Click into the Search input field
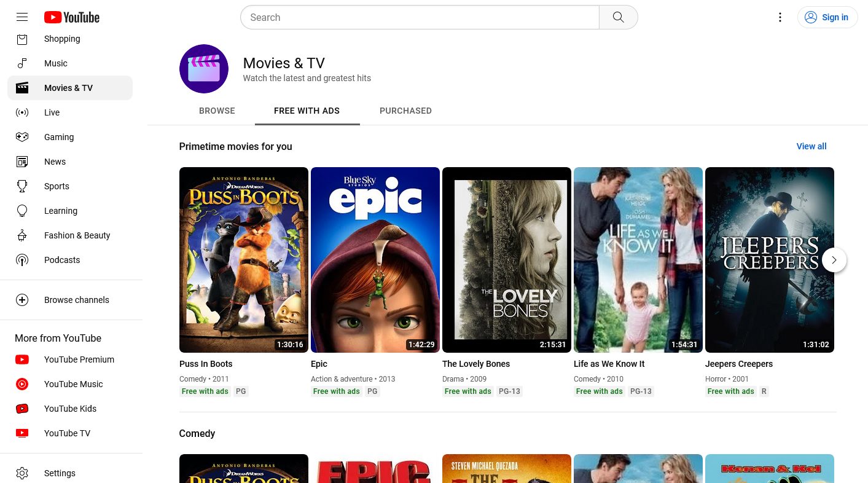 (x=420, y=17)
